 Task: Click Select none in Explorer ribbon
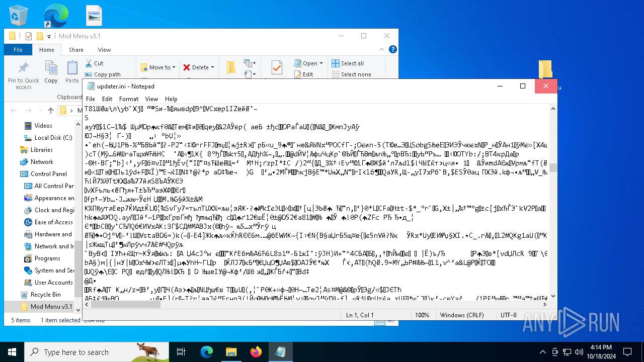click(351, 74)
